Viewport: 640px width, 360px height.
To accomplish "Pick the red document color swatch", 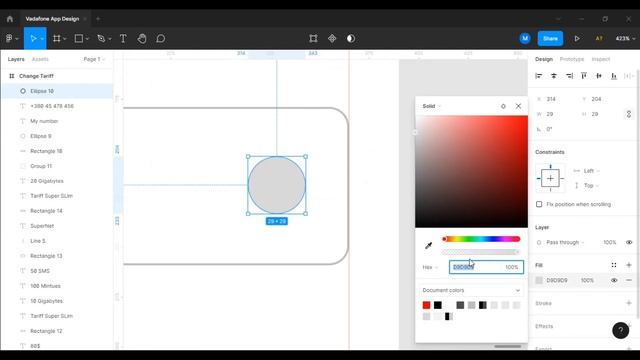I will tap(426, 305).
